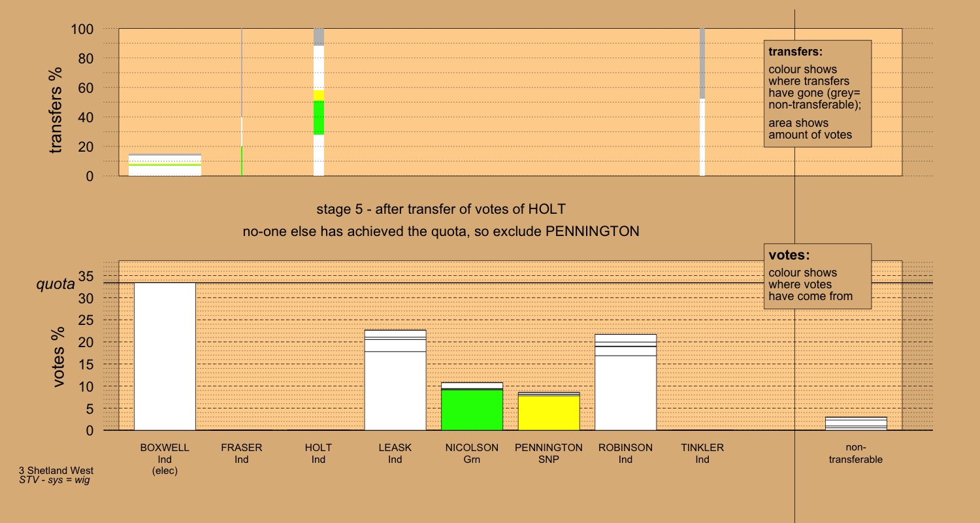Click the 'votes %' axis title

click(x=59, y=357)
